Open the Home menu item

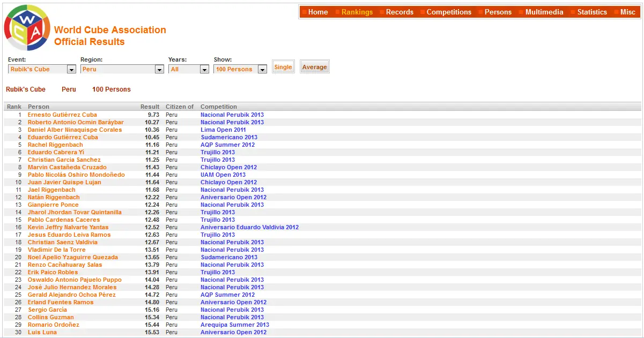[x=318, y=12]
